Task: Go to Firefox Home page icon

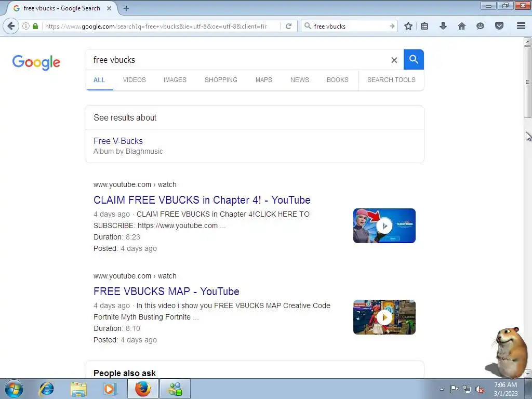Action: tap(462, 26)
